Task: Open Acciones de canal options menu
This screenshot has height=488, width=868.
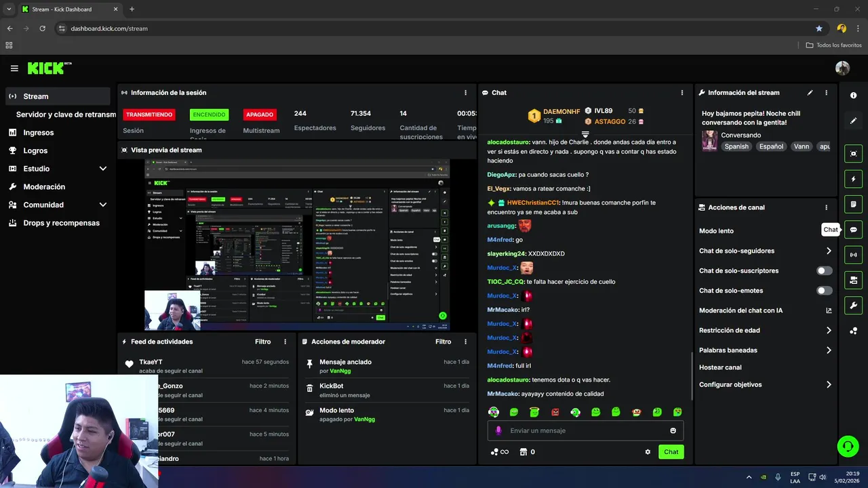Action: [x=826, y=207]
